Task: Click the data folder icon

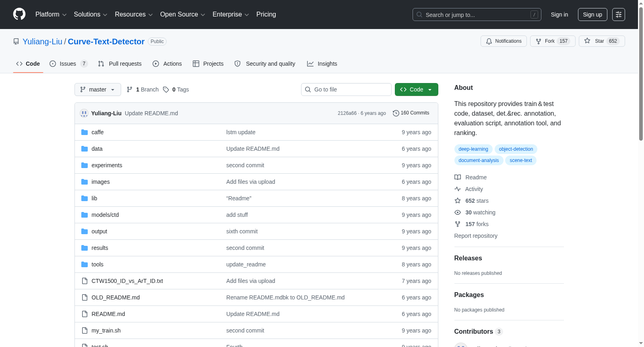Action: pos(85,149)
